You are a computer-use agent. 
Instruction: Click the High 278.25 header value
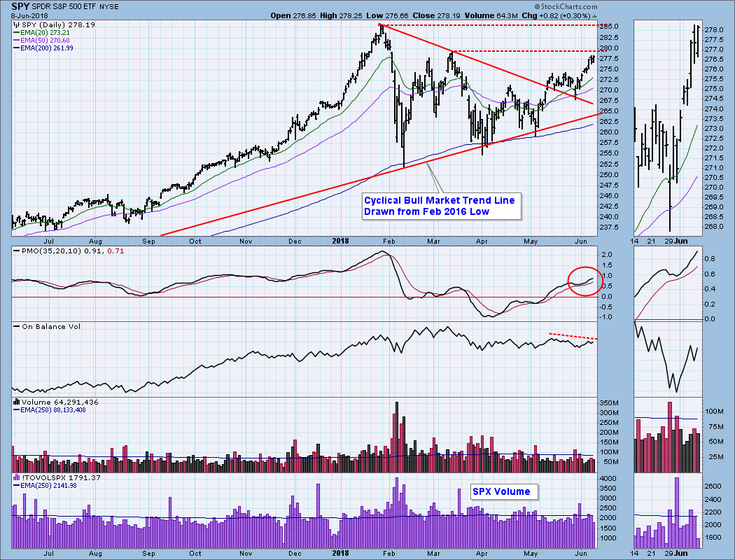coord(342,15)
